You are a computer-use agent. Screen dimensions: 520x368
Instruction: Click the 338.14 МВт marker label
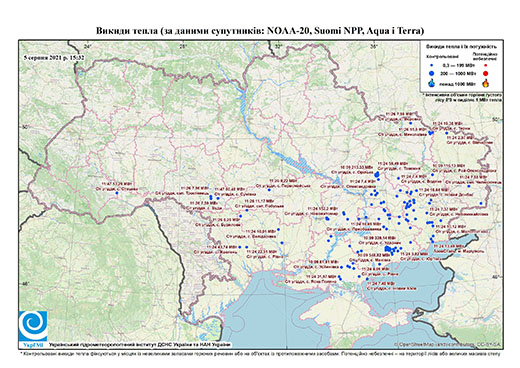[x=379, y=238]
